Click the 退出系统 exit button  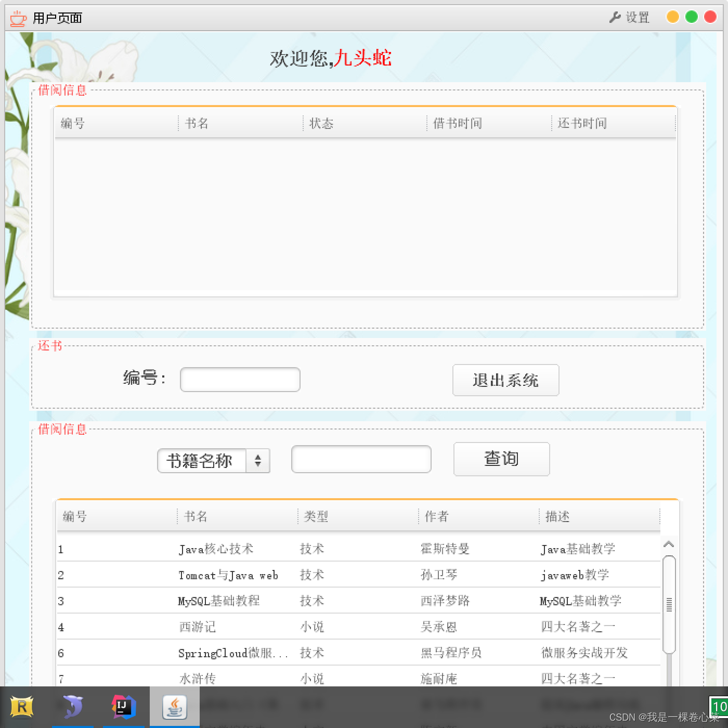(x=505, y=380)
